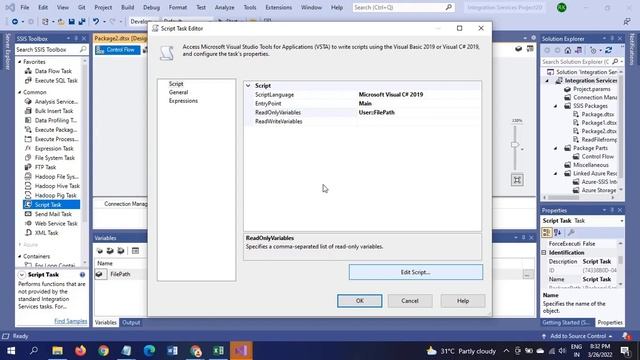Image resolution: width=640 pixels, height=360 pixels.
Task: Switch to the Variables tab
Action: pos(106,323)
